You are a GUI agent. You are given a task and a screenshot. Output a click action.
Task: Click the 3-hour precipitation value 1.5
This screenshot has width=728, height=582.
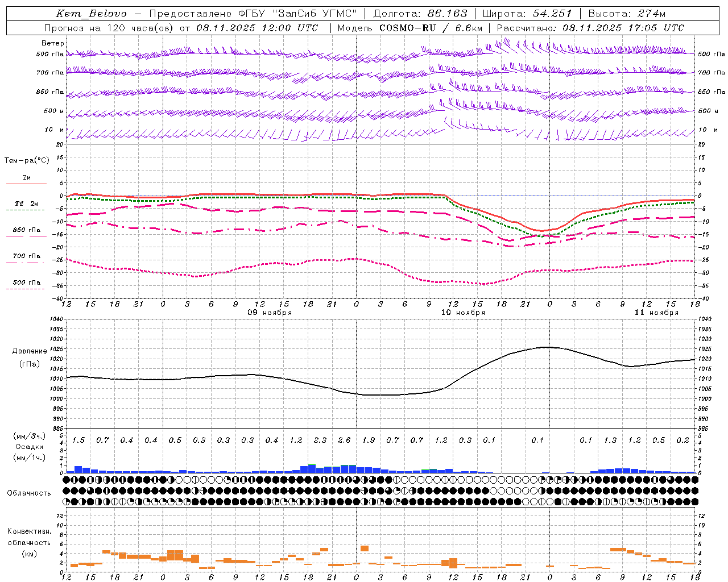[x=78, y=440]
